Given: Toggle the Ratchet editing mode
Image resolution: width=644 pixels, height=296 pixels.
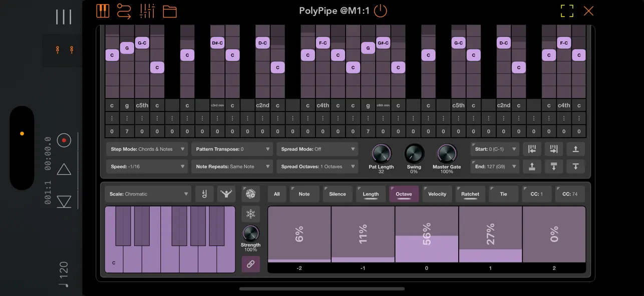Looking at the screenshot, I should [x=470, y=194].
